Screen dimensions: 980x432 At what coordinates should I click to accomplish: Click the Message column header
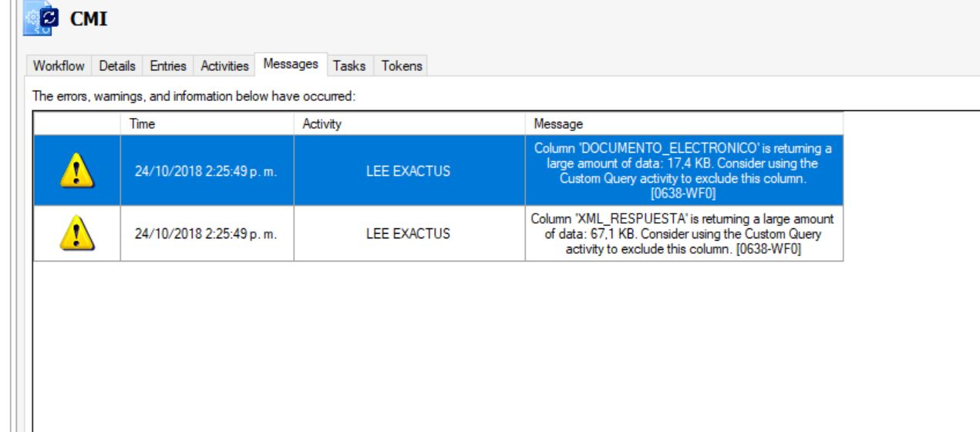tap(683, 123)
